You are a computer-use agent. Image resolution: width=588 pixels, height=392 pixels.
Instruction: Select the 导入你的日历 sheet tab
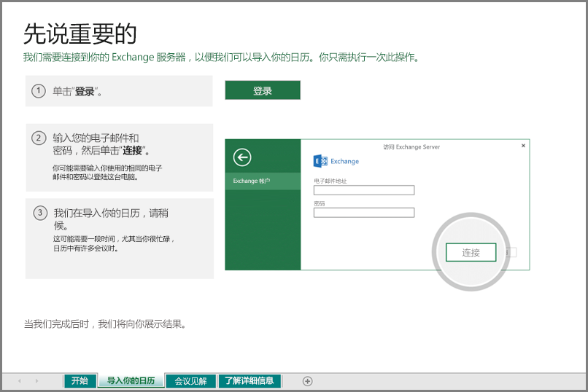coord(131,381)
